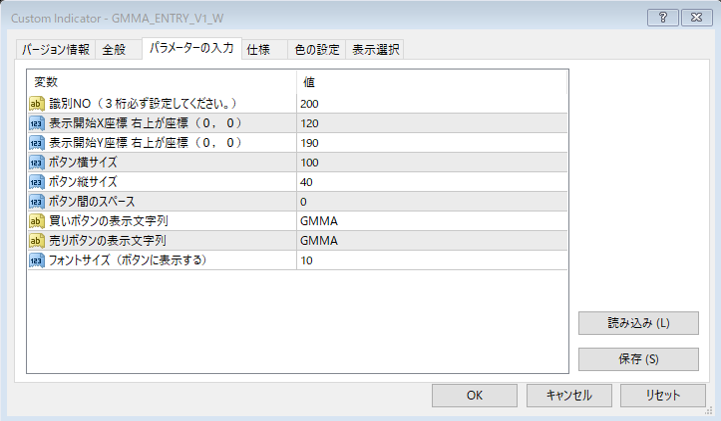Click the integer icon beside フォントサイズ

pyautogui.click(x=37, y=260)
